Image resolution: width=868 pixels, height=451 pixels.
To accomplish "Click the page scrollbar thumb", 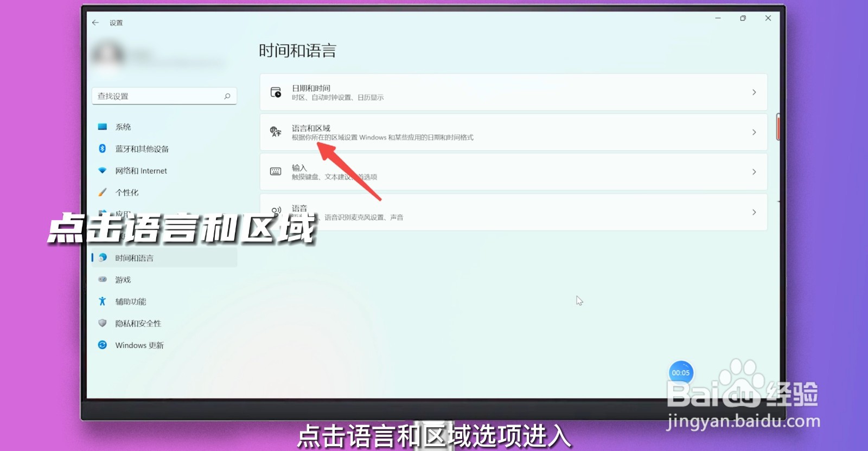I will 778,127.
